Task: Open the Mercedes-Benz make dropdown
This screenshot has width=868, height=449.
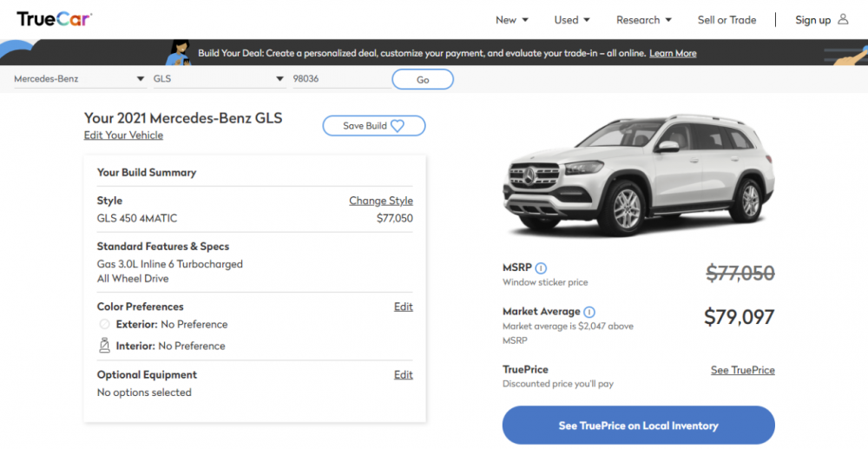Action: click(x=79, y=79)
